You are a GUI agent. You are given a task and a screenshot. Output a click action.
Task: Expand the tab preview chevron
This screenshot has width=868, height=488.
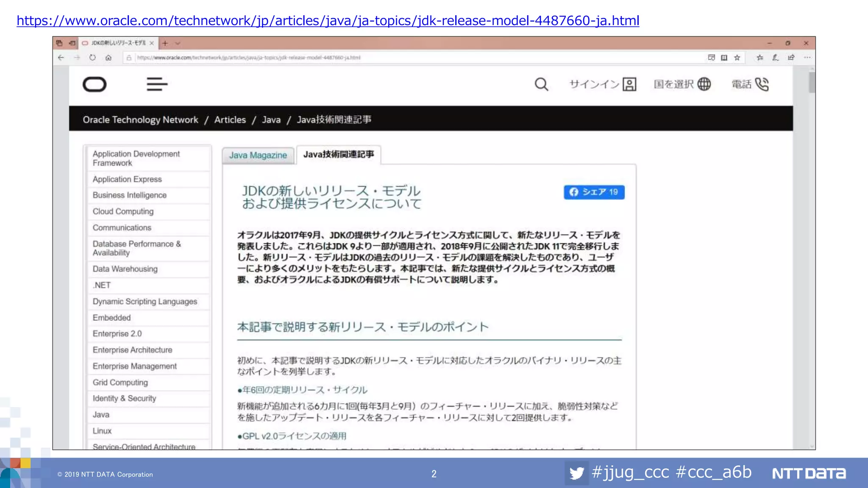click(x=178, y=43)
